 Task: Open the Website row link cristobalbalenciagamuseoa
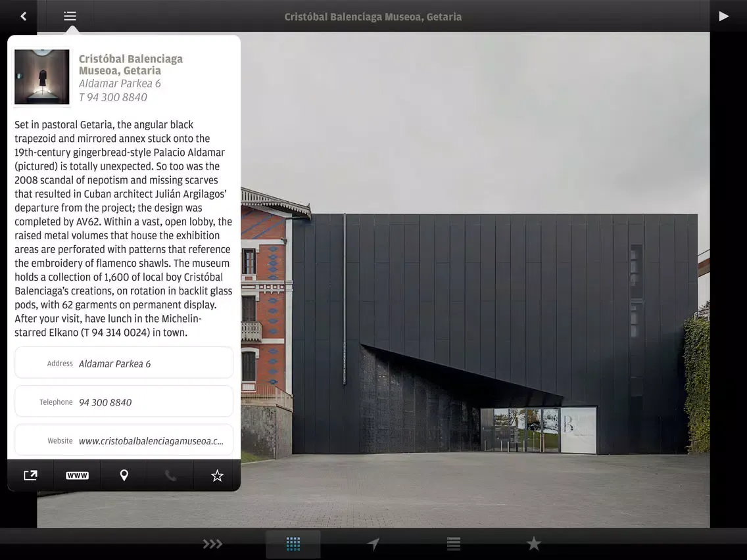(x=124, y=440)
